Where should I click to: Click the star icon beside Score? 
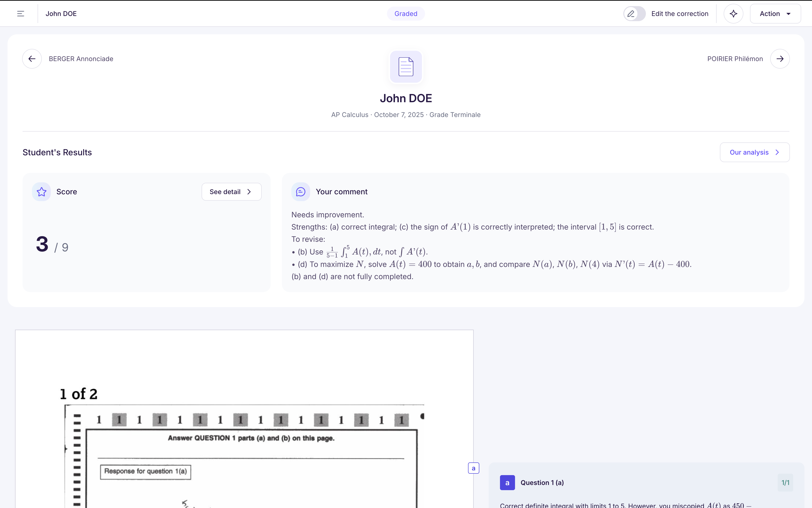tap(41, 191)
